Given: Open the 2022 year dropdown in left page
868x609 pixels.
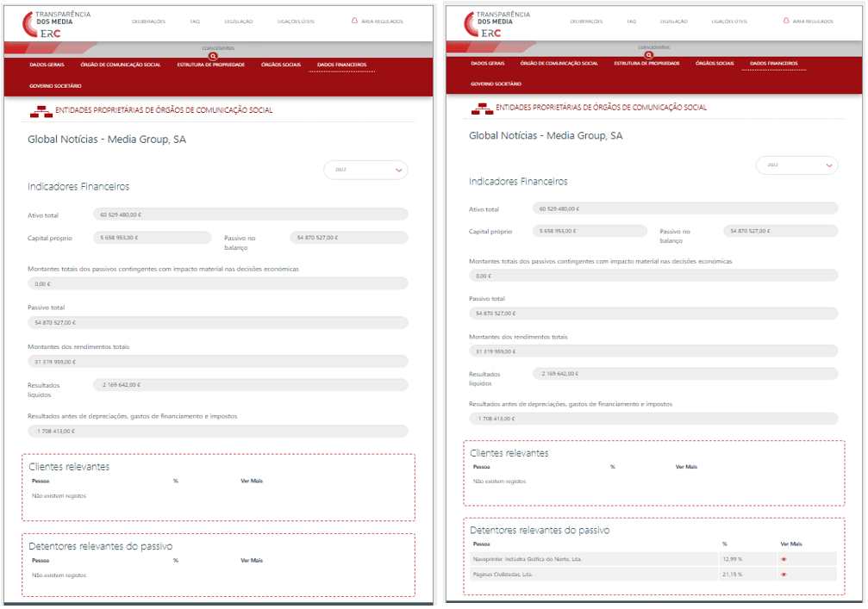Looking at the screenshot, I should (x=365, y=171).
